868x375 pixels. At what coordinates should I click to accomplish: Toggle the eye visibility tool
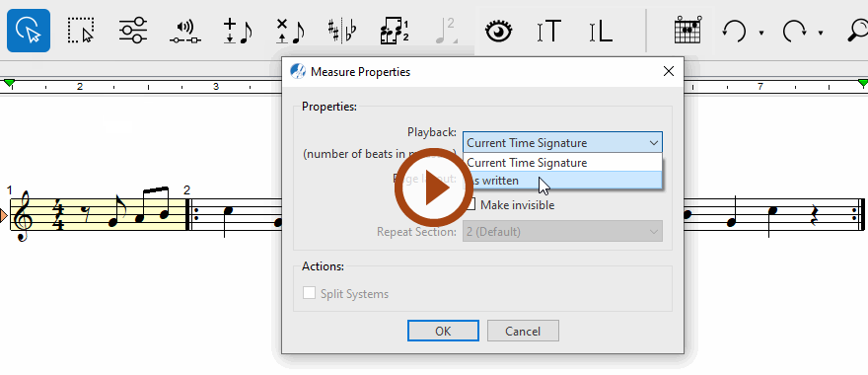click(x=498, y=31)
